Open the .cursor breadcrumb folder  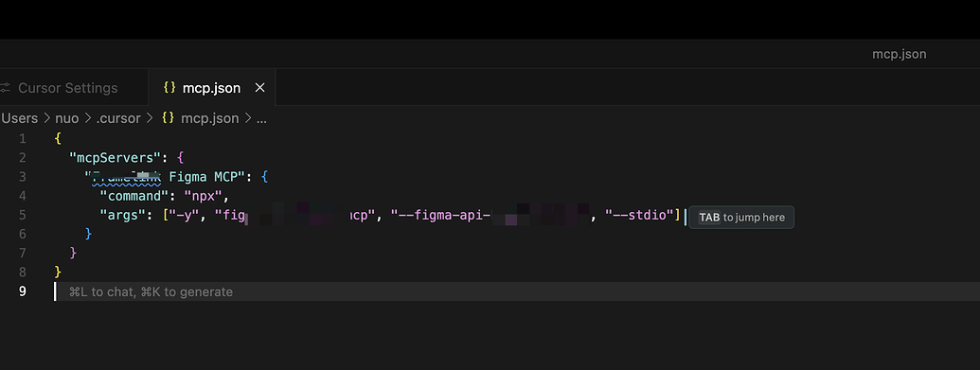[x=118, y=118]
